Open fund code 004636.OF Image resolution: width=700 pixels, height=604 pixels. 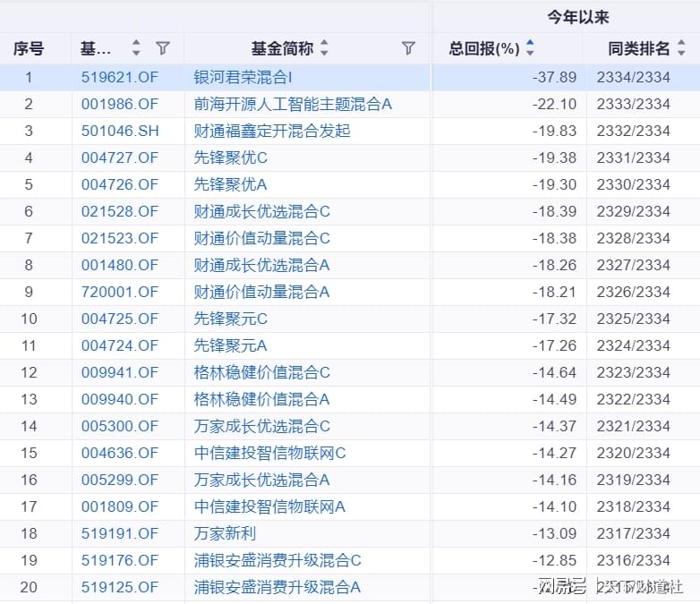pos(120,453)
